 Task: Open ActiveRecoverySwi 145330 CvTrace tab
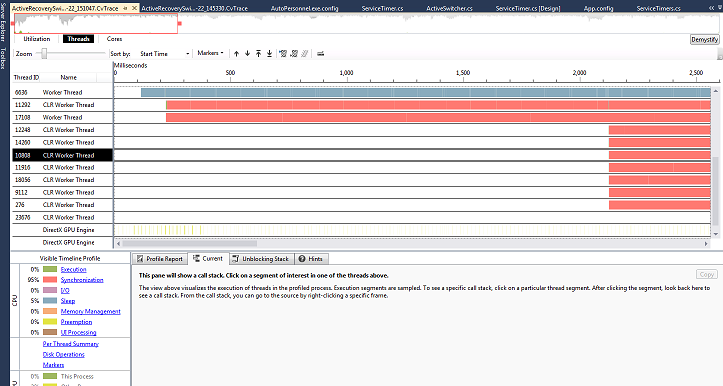(195, 8)
